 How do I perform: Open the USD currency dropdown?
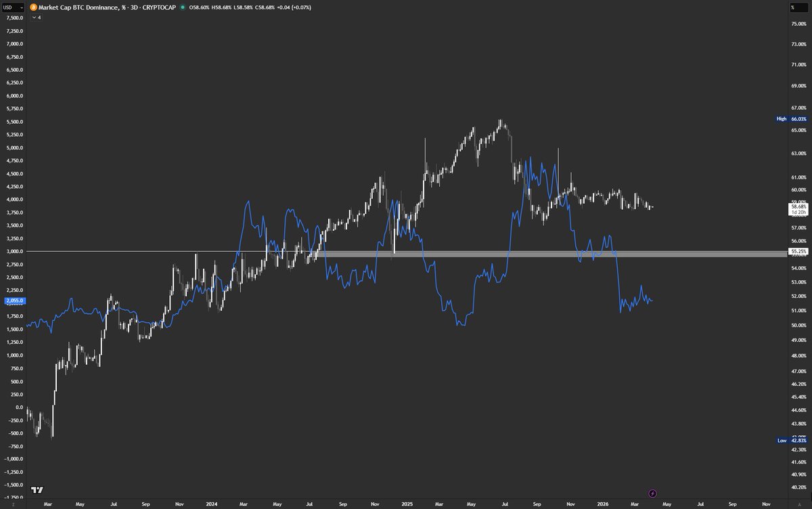pos(13,7)
